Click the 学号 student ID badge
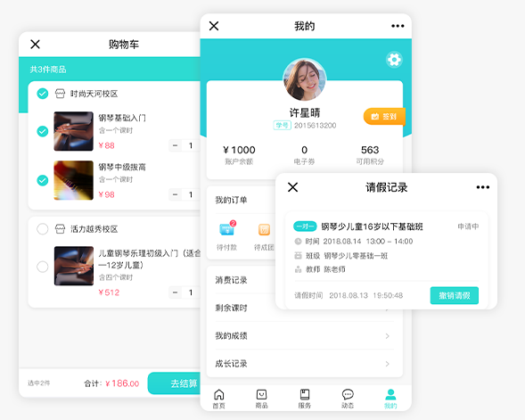525x420 pixels. click(x=282, y=125)
